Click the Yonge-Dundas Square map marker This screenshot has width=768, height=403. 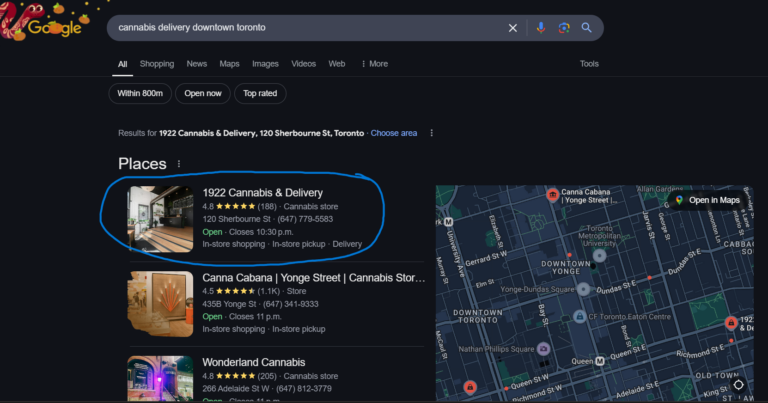(583, 289)
